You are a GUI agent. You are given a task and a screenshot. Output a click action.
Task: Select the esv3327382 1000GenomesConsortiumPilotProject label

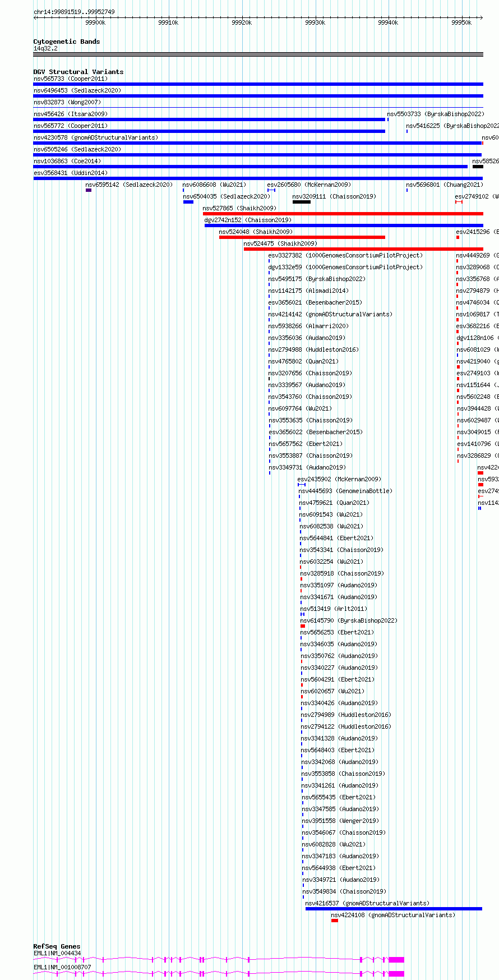pos(345,256)
